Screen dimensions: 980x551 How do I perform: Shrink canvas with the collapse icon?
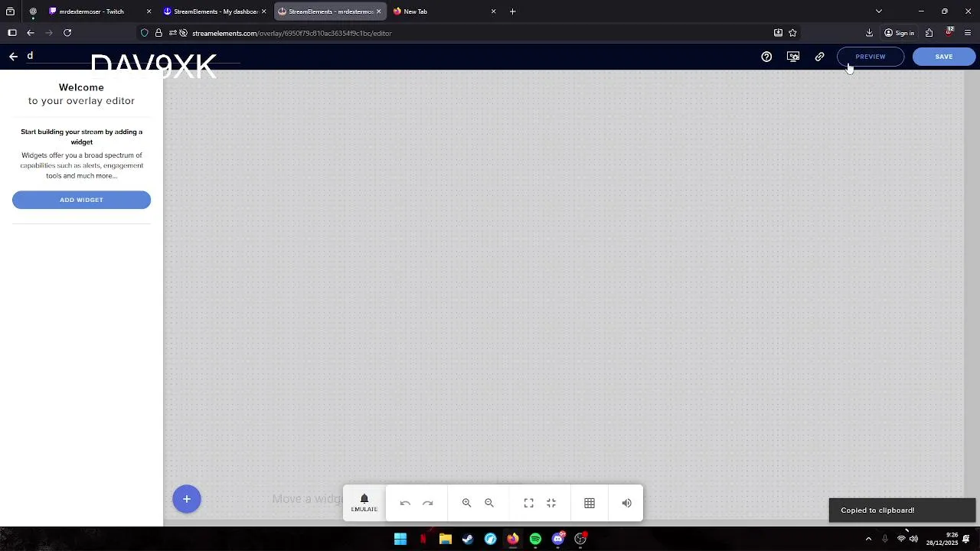[551, 503]
